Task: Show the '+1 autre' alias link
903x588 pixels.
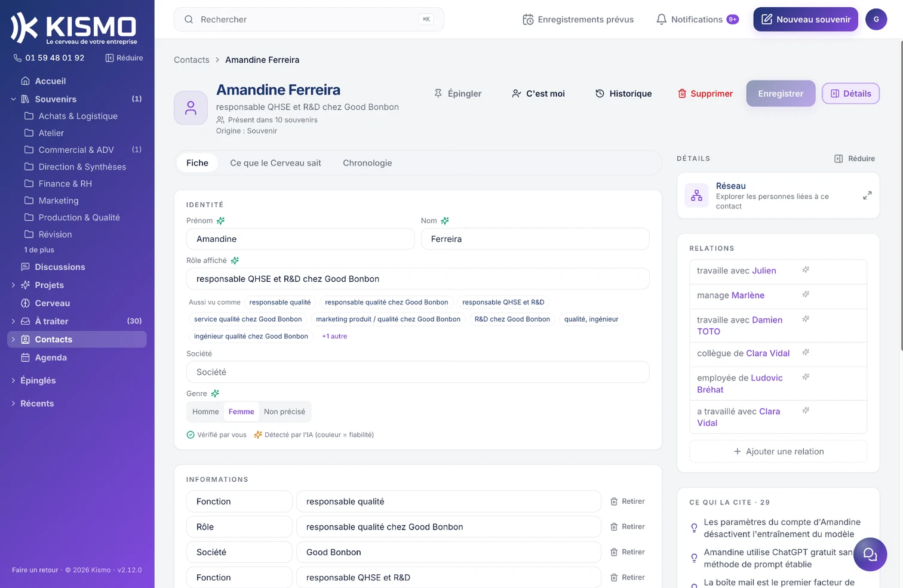Action: coord(334,337)
